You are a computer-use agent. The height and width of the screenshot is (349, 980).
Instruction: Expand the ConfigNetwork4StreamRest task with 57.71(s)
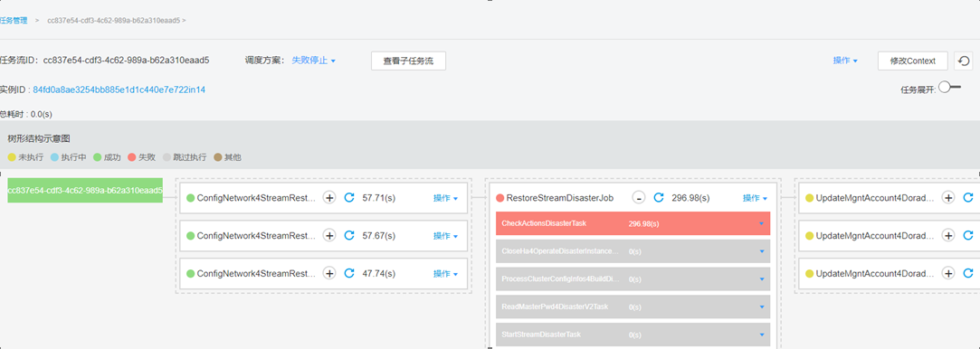point(329,198)
